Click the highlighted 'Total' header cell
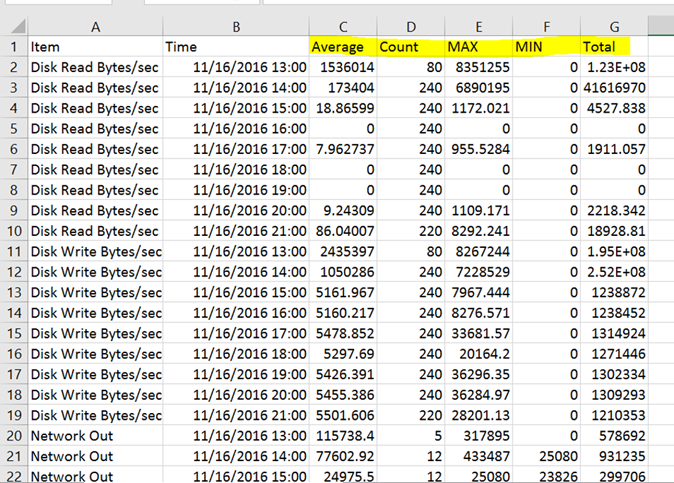 [614, 46]
